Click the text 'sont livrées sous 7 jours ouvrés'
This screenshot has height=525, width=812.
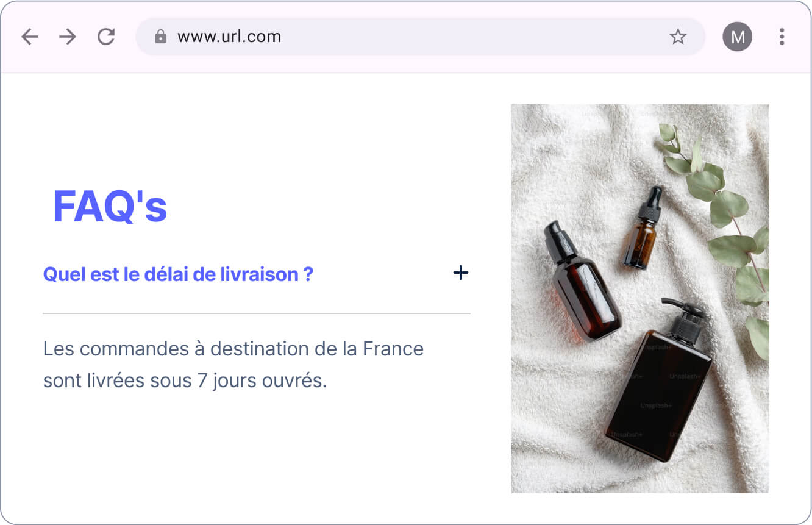(185, 381)
